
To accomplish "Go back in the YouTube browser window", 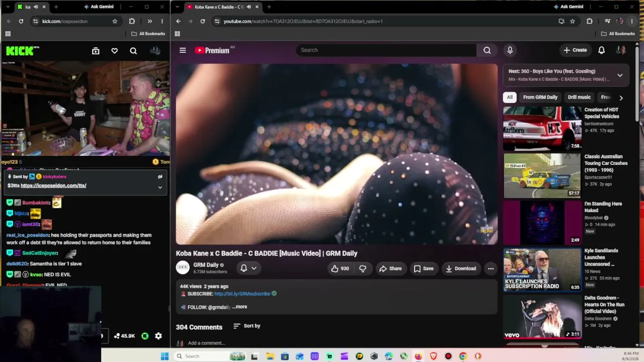I will click(178, 21).
